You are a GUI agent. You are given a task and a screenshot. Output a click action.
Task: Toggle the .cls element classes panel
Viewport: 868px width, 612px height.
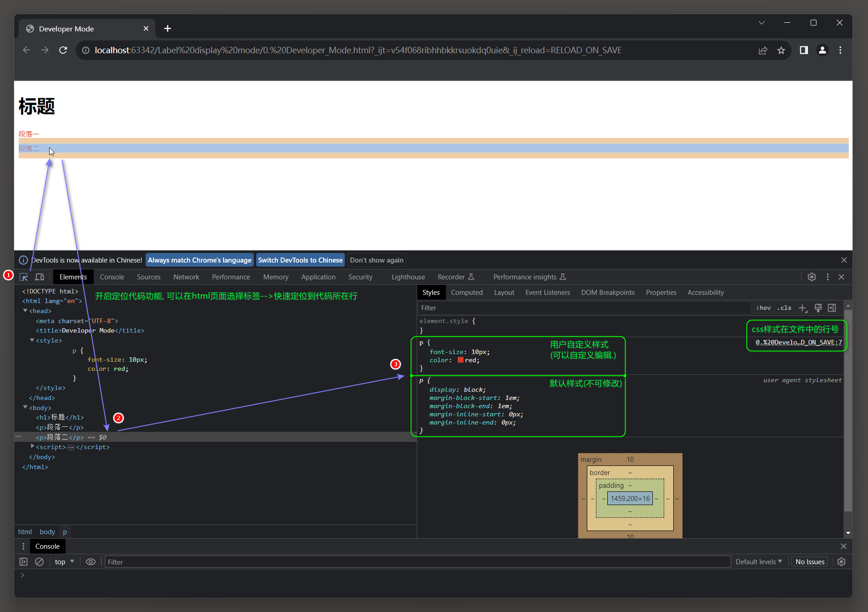[x=784, y=308]
